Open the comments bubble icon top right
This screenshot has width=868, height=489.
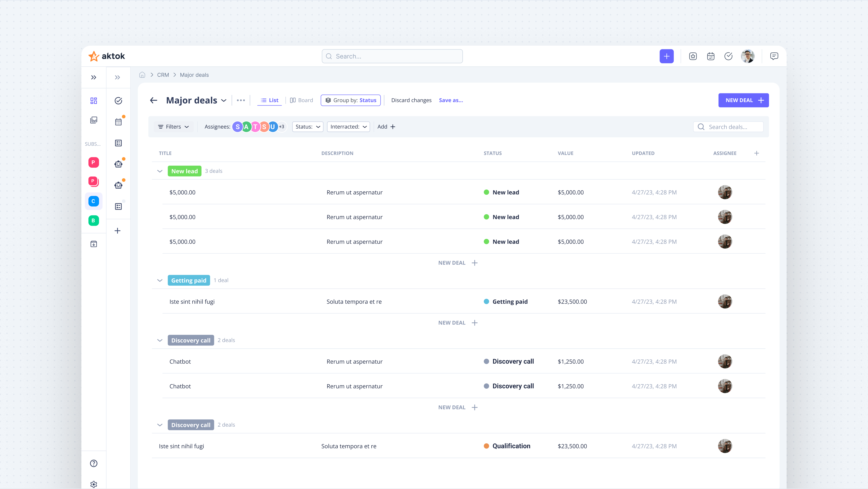coord(774,56)
